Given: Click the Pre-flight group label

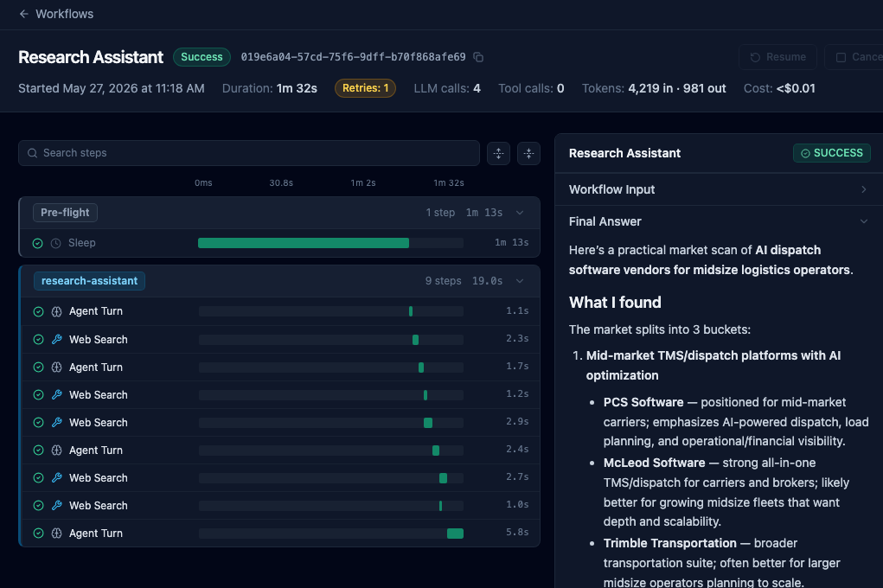Looking at the screenshot, I should point(65,213).
